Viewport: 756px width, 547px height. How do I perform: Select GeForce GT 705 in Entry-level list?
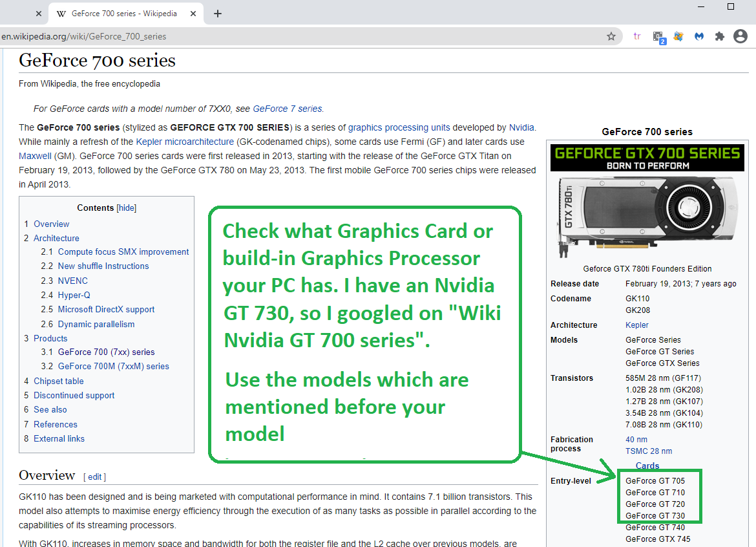click(655, 481)
